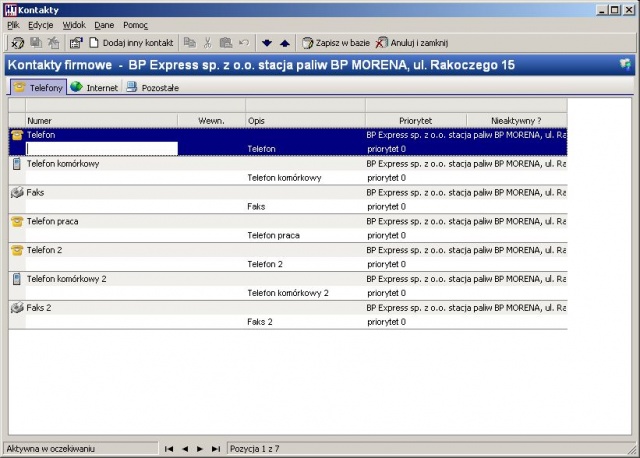The height and width of the screenshot is (458, 640).
Task: Select the 'Telefon praca' row title
Action: pyautogui.click(x=52, y=221)
